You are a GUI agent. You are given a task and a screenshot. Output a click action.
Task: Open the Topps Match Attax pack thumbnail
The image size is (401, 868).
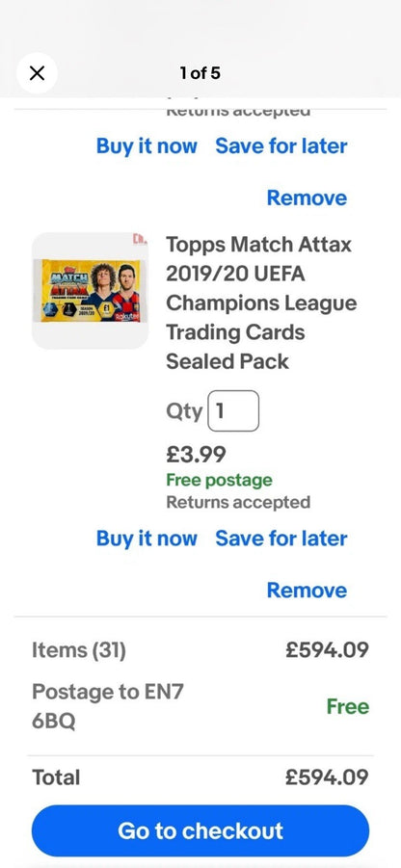[91, 291]
